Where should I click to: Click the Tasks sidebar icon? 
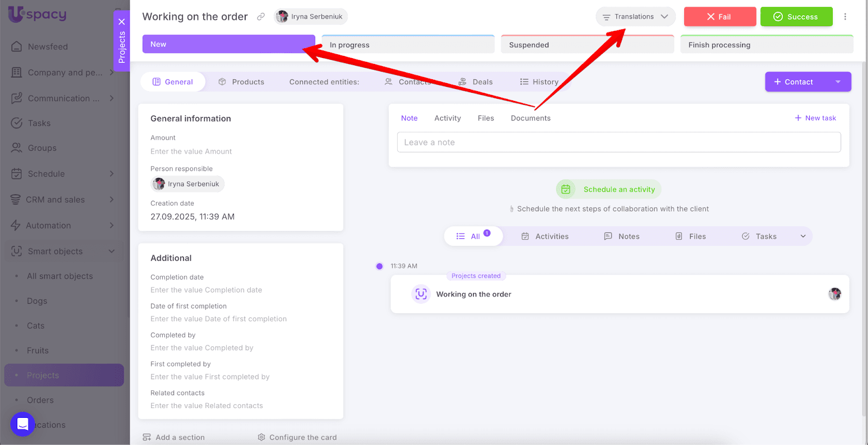tap(17, 123)
